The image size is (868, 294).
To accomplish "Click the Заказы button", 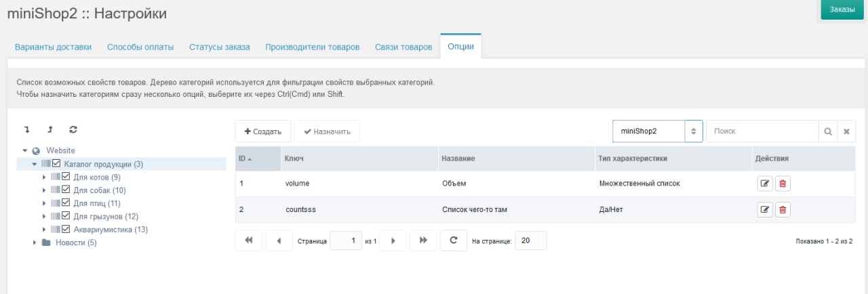I will pos(842,9).
